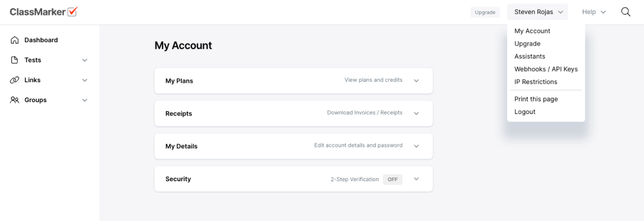Click the Tests document icon
Screen dimensions: 644x221
pos(14,60)
